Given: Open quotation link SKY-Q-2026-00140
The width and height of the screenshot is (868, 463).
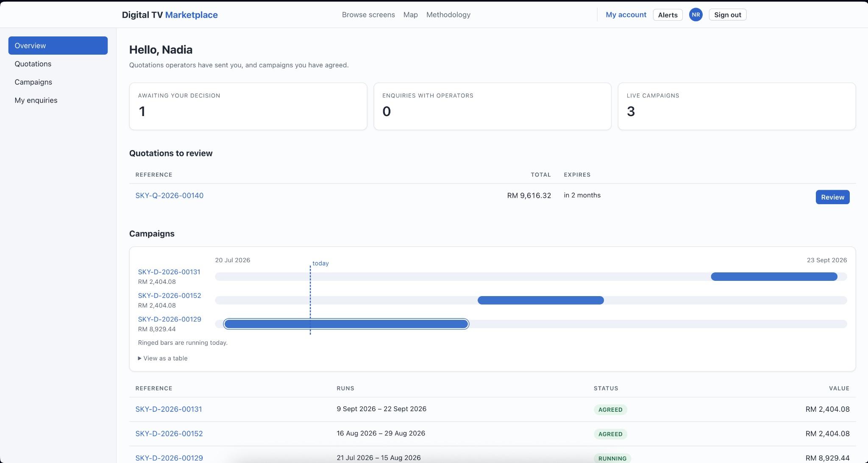Looking at the screenshot, I should click(x=169, y=195).
